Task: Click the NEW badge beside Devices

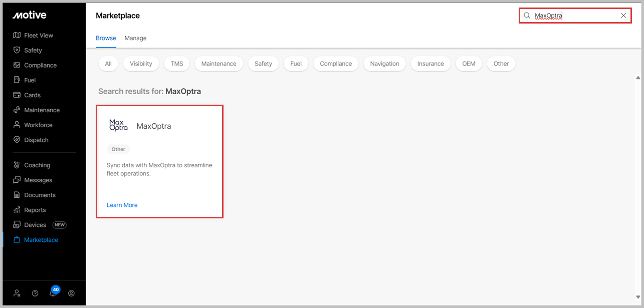Action: click(x=60, y=225)
